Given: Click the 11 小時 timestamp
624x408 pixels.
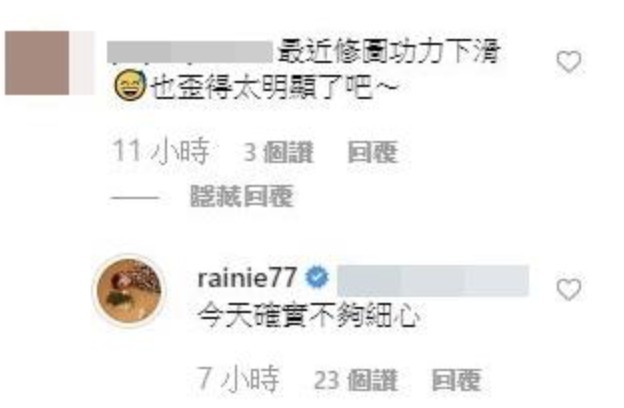Looking at the screenshot, I should 161,151.
